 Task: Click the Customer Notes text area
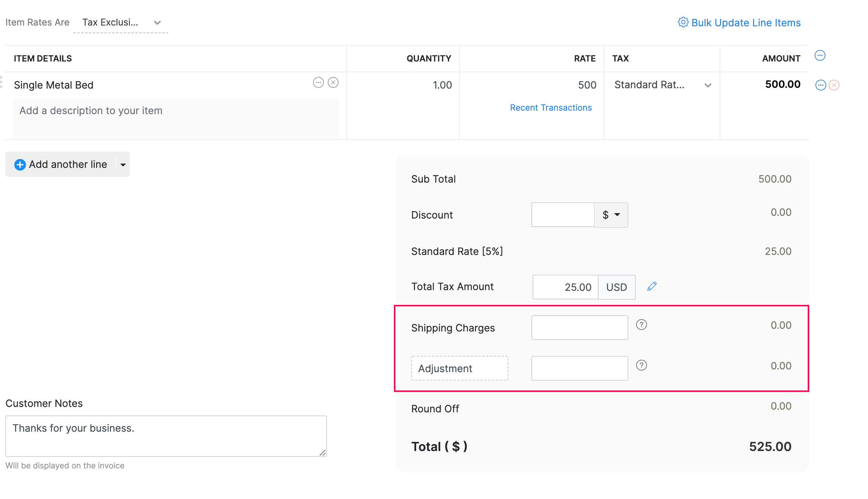point(166,436)
